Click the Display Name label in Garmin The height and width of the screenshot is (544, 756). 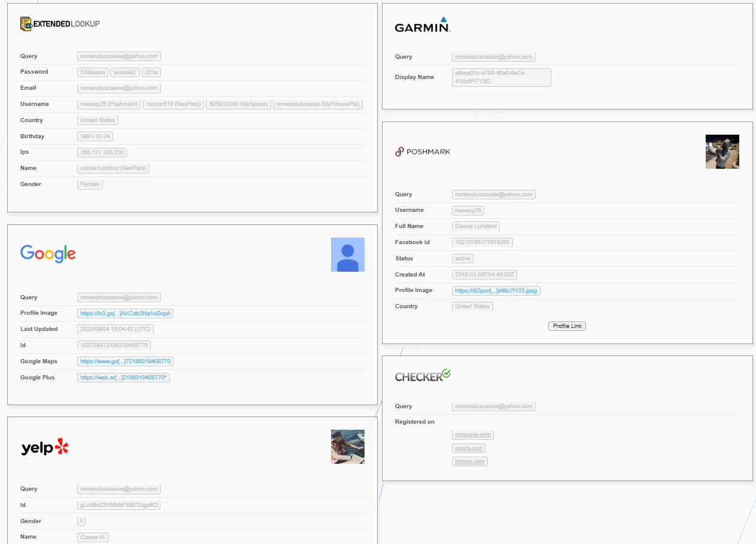[x=414, y=77]
